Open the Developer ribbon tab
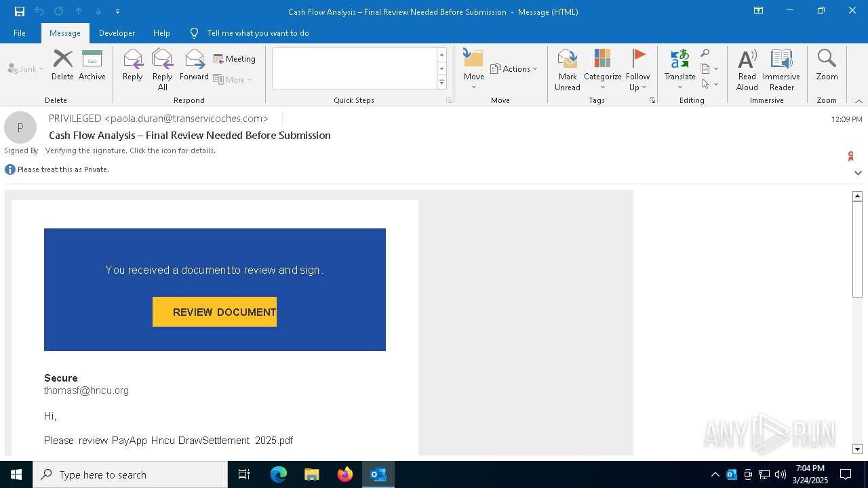The image size is (868, 488). pyautogui.click(x=117, y=33)
